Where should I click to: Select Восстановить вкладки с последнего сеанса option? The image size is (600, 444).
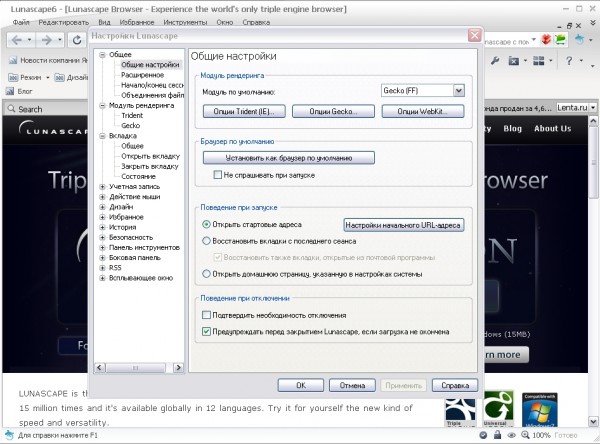click(x=206, y=241)
